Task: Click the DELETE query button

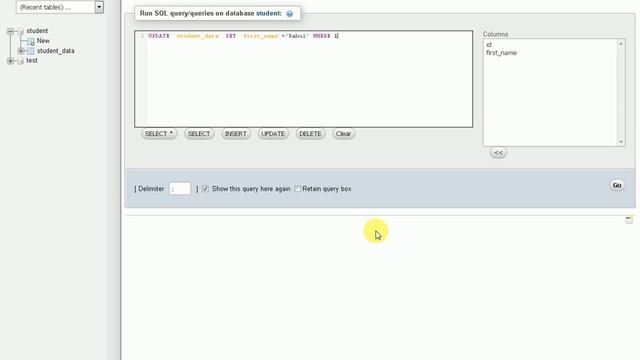Action: pos(310,134)
